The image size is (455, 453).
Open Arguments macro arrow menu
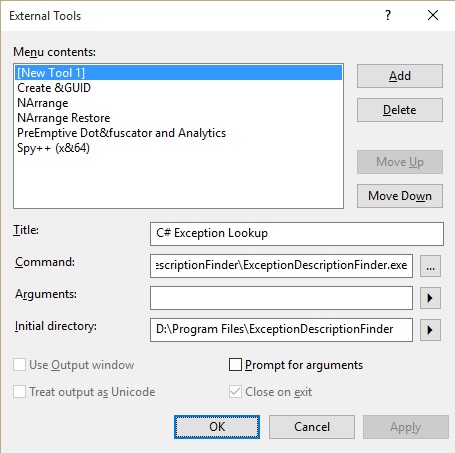point(430,298)
